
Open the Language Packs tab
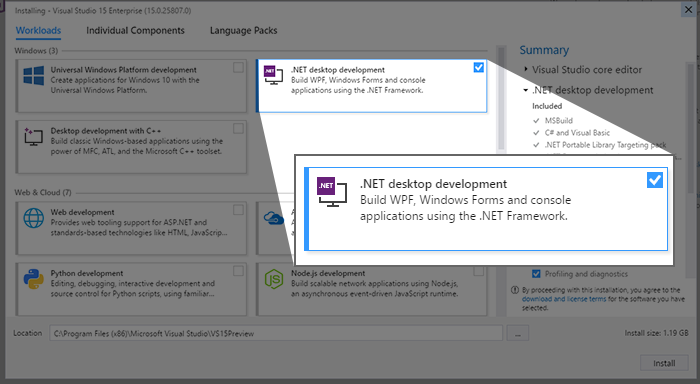click(244, 30)
